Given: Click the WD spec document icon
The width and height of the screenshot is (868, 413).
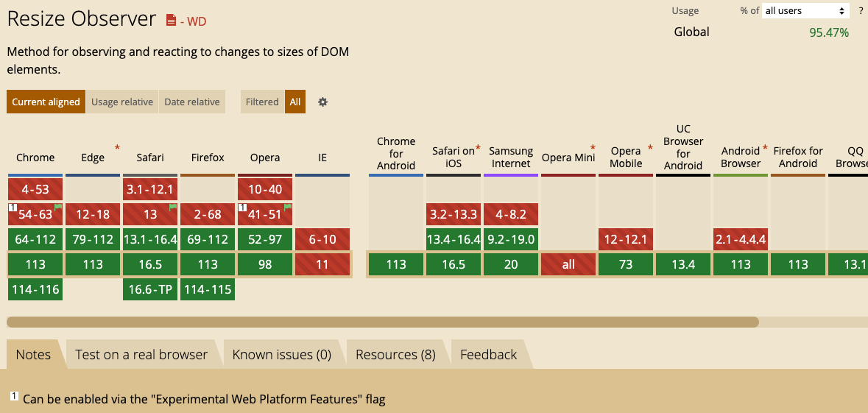Looking at the screenshot, I should pyautogui.click(x=171, y=21).
